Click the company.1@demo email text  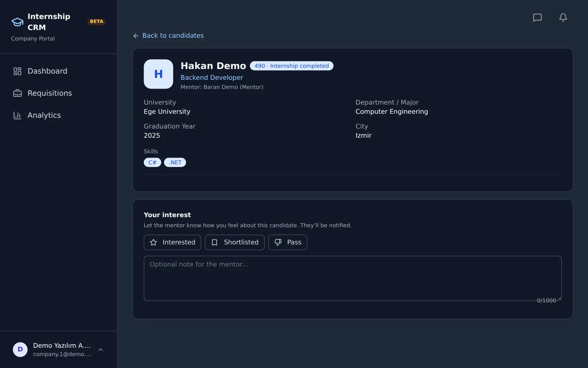click(x=62, y=354)
